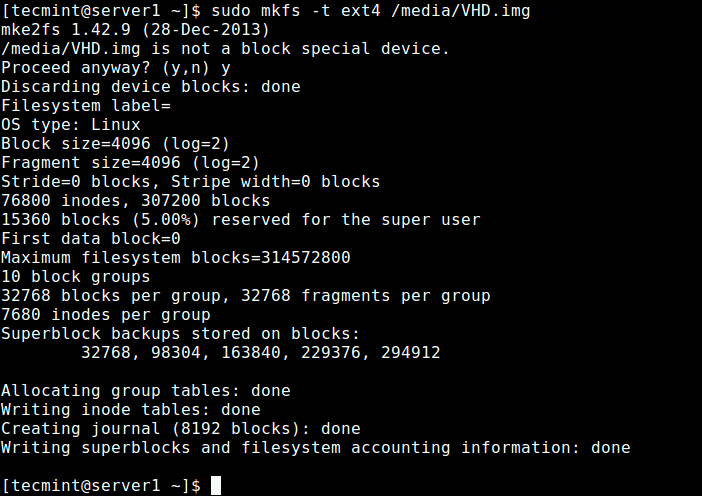Click the '15360 blocks (5.00%) reserved' line
Viewport: 702px width, 496px height.
click(240, 220)
